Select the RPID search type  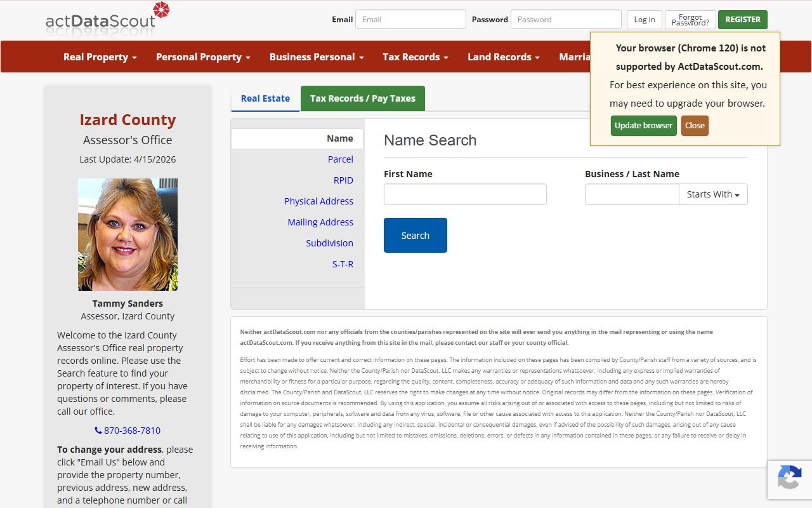point(343,180)
